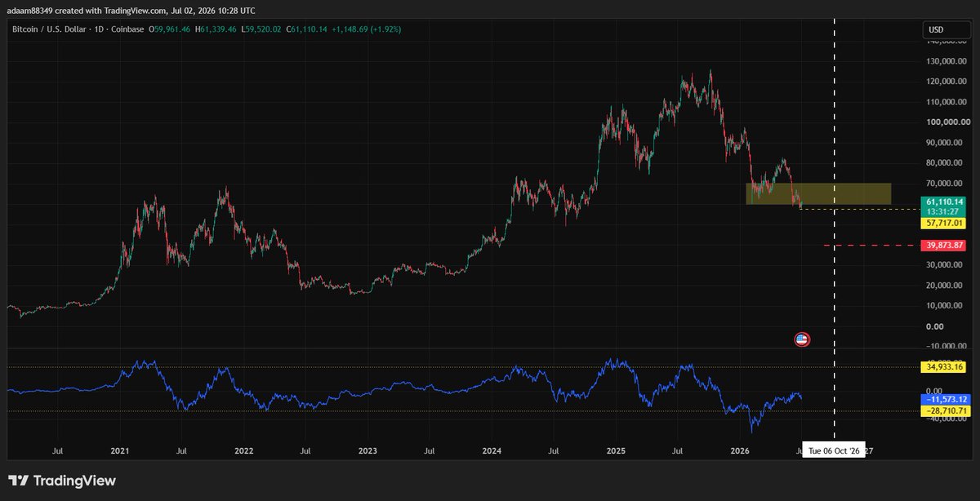Click the current price label 61,110.14
980x501 pixels.
[x=943, y=202]
